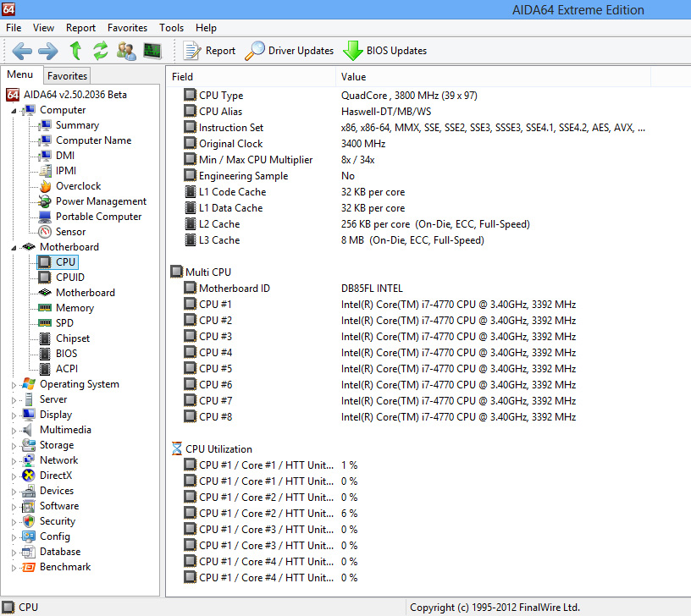Click the Back navigation arrow icon
Screen dimensions: 691x616
(22, 51)
